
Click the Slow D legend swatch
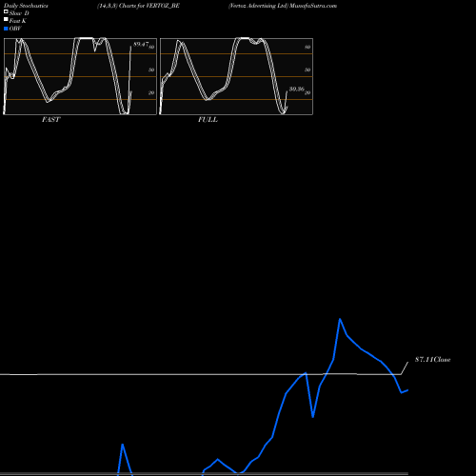tap(6, 11)
